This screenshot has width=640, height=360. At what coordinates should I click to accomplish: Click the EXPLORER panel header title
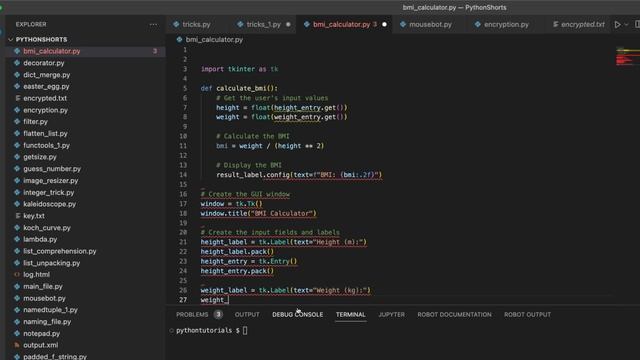(31, 24)
